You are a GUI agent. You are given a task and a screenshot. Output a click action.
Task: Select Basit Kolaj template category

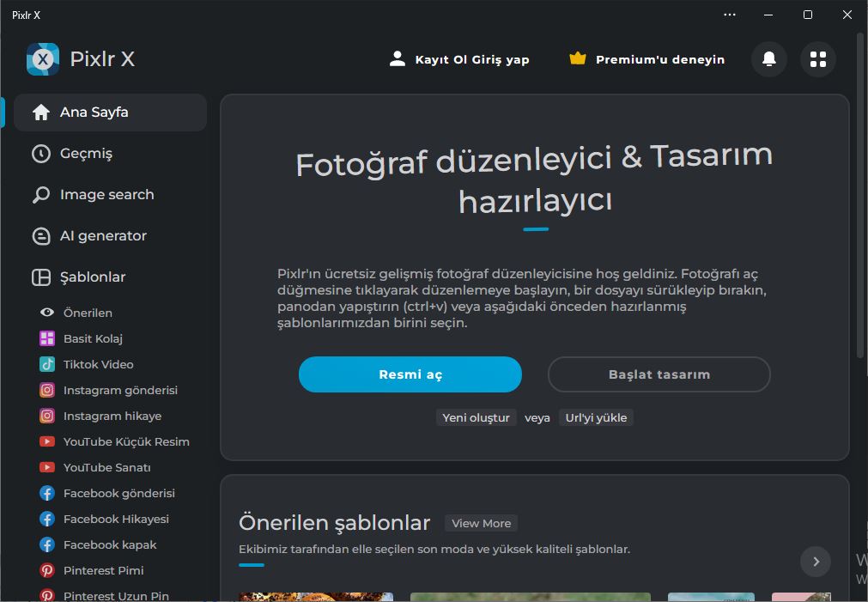pyautogui.click(x=93, y=338)
